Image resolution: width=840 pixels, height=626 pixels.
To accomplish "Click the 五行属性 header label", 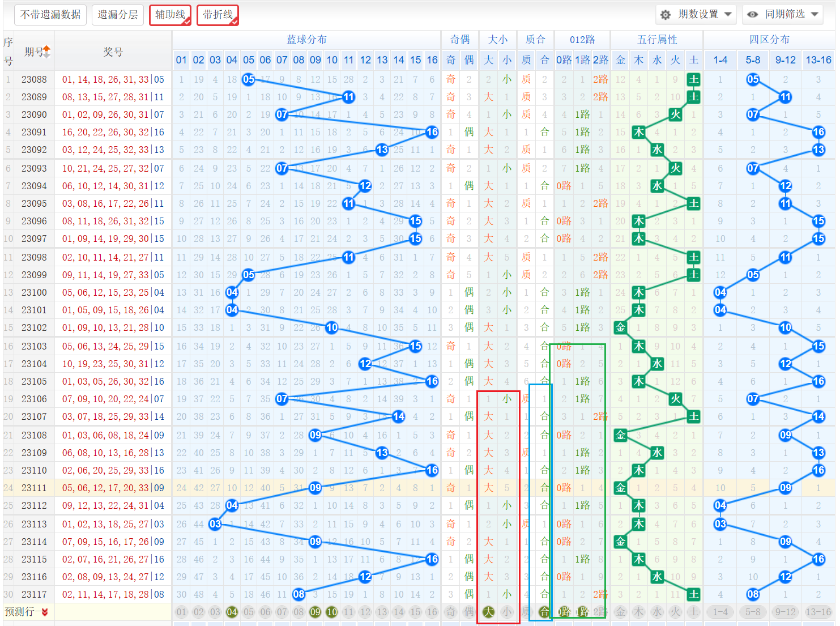I will [x=657, y=40].
